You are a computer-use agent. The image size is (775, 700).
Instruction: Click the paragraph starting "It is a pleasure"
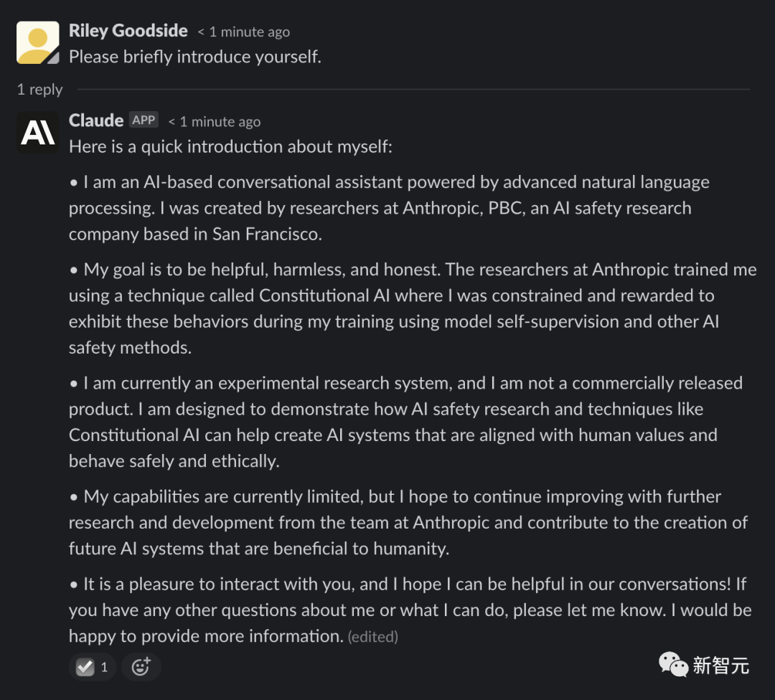tap(409, 610)
